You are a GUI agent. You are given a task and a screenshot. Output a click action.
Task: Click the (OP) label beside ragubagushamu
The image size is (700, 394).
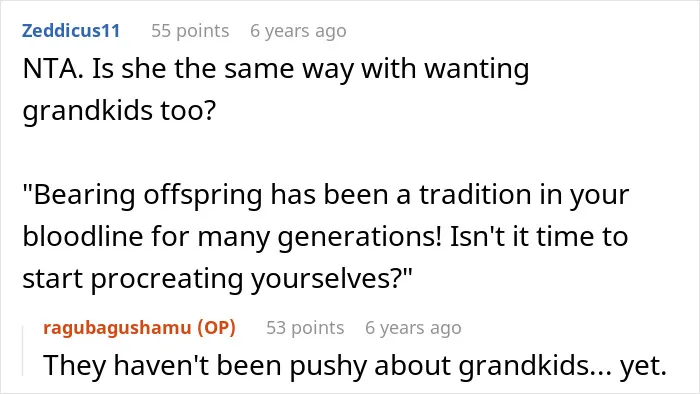coord(217,328)
